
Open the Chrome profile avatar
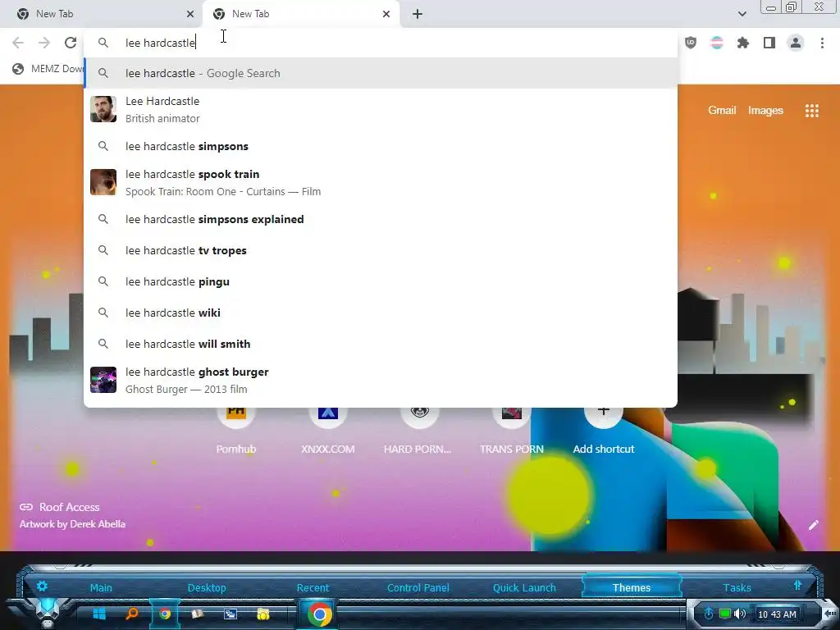click(x=796, y=43)
